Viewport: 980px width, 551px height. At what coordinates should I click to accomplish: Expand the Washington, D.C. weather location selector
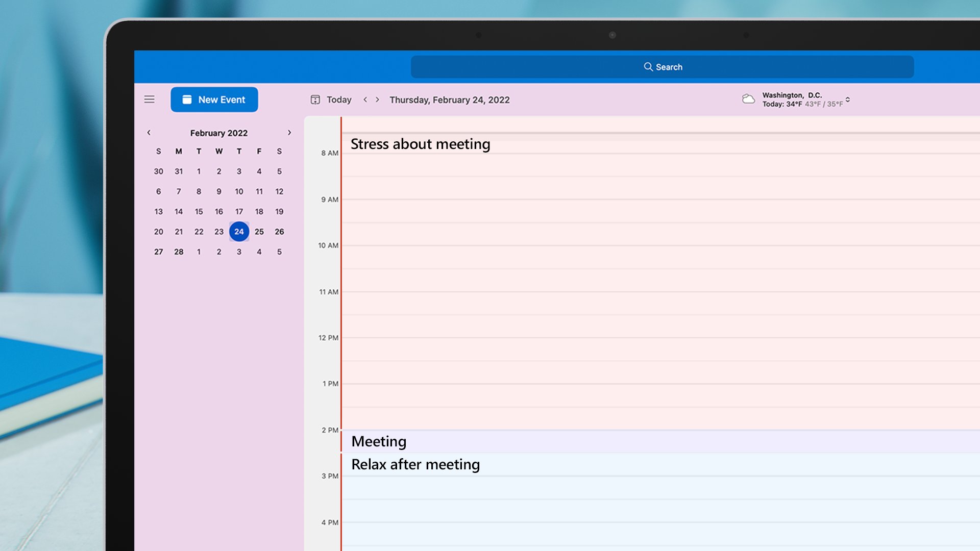point(848,99)
